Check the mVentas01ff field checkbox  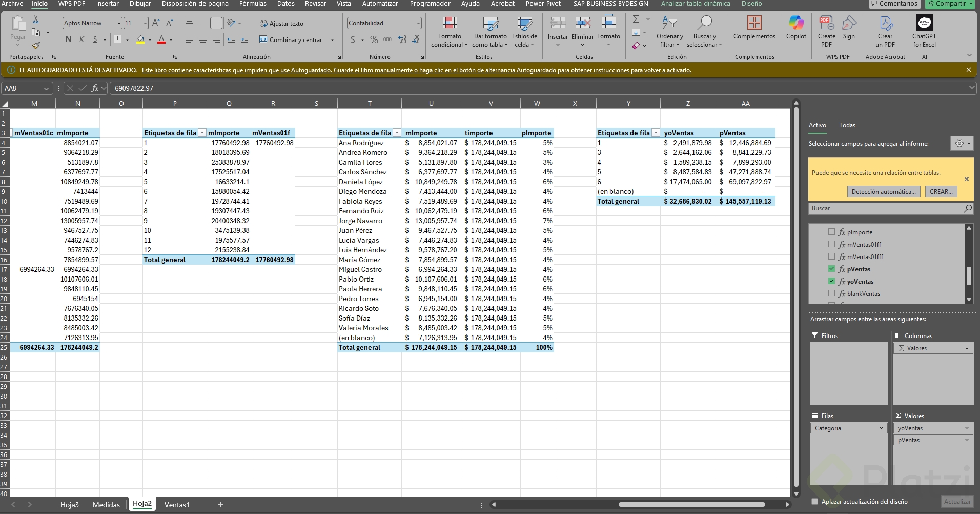(831, 244)
